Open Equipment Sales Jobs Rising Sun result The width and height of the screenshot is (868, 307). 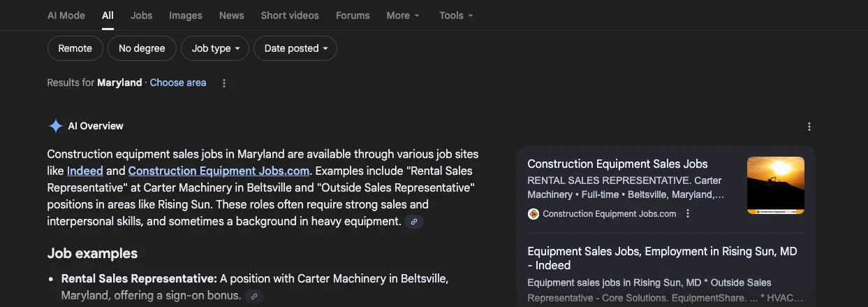(x=661, y=258)
